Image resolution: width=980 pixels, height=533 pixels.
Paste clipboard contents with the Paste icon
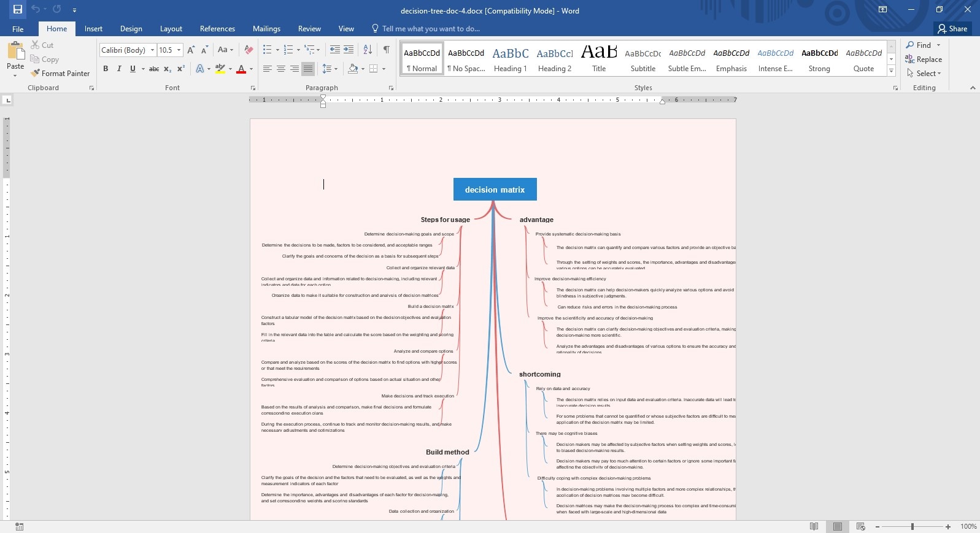(15, 51)
